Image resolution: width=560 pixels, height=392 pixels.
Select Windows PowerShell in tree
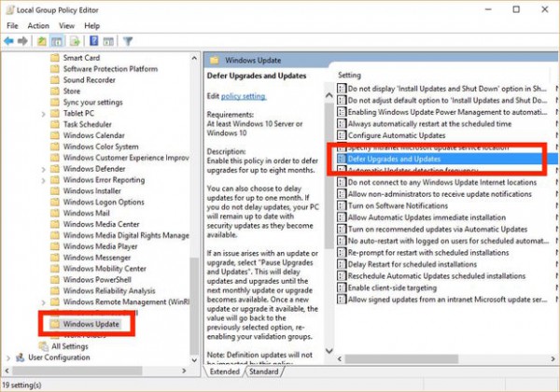[x=97, y=279]
